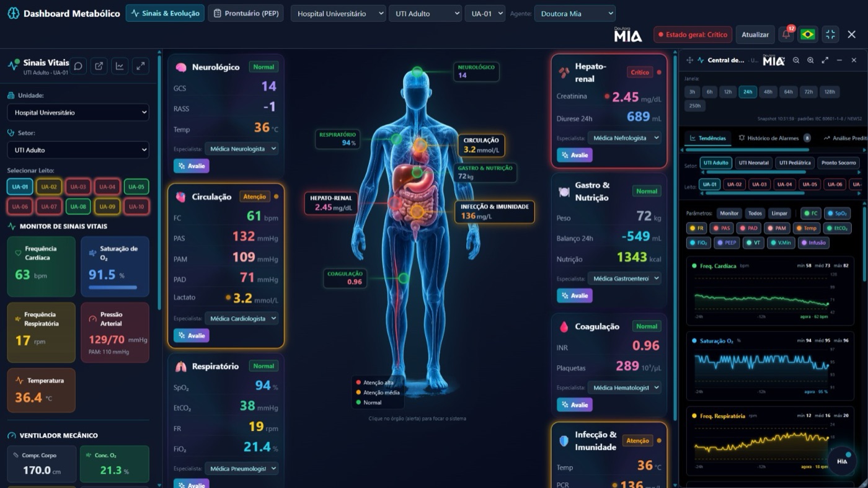Click the move handle icon of Central panel

(x=689, y=60)
